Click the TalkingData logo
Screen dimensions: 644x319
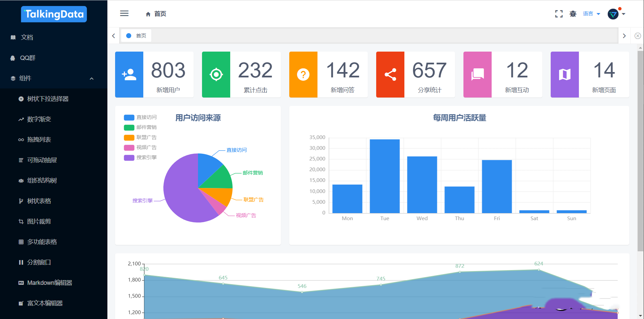click(54, 14)
